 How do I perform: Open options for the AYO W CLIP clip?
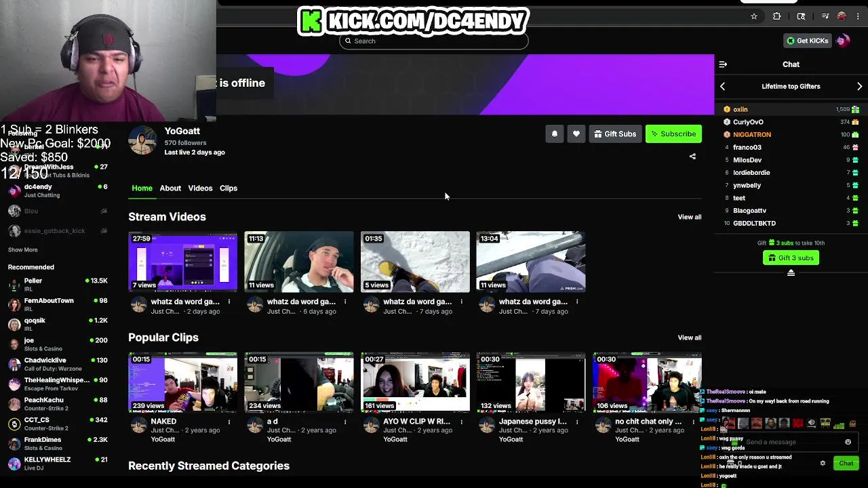(x=461, y=422)
